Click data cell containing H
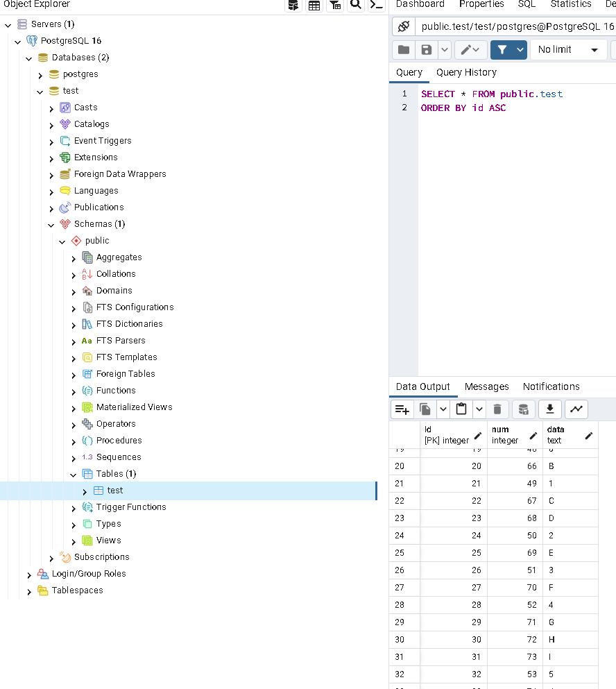 [570, 640]
